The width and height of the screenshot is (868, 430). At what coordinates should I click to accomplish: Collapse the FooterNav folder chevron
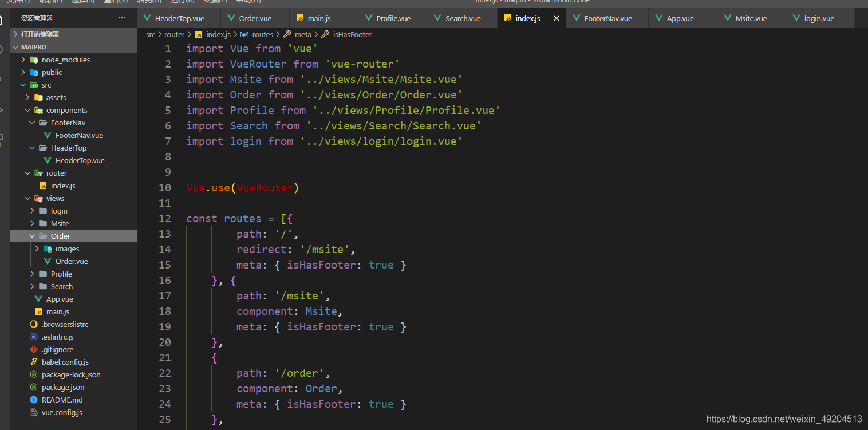pyautogui.click(x=33, y=123)
